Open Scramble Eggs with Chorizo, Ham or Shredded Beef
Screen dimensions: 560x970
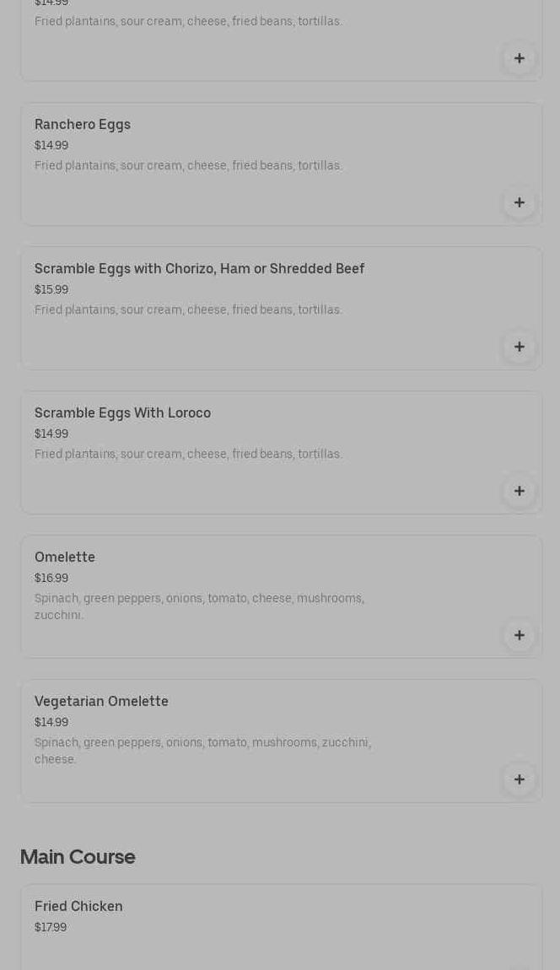[x=199, y=269]
